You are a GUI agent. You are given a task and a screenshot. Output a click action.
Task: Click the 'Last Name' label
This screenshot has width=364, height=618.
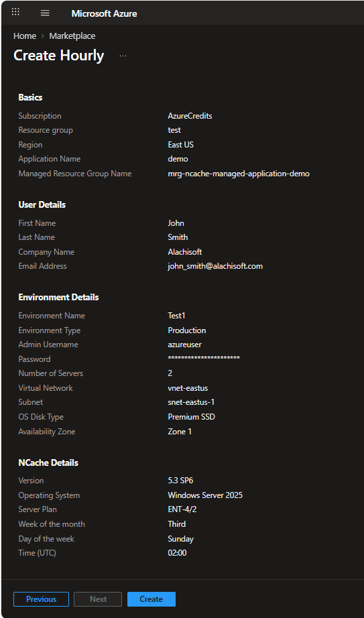coord(37,237)
